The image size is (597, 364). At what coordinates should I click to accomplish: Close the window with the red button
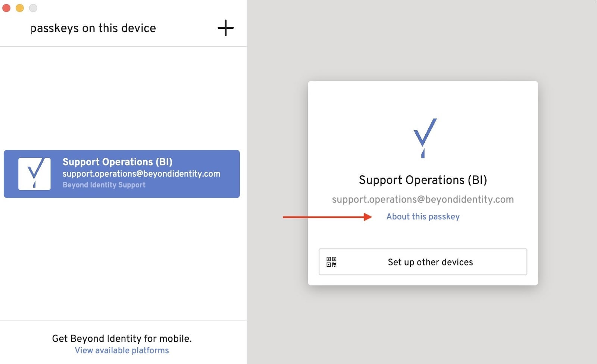coord(6,8)
